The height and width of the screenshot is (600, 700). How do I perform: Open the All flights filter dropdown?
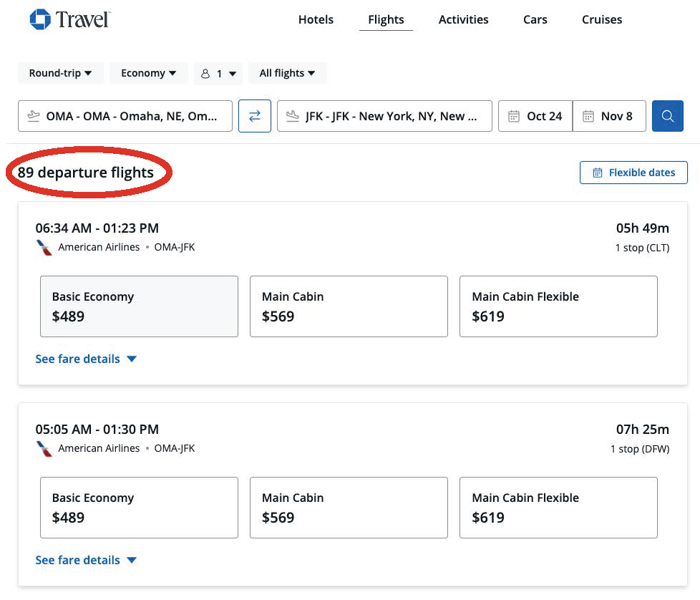[288, 73]
